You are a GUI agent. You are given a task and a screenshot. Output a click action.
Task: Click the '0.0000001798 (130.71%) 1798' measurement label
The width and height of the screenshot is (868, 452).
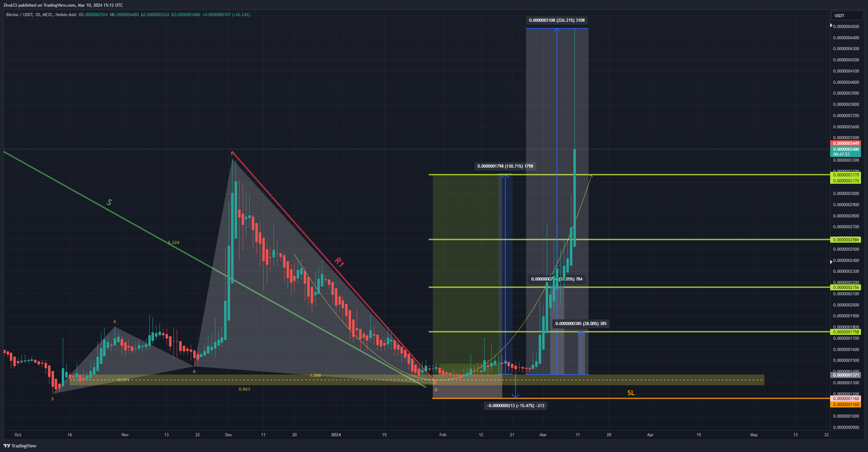505,166
